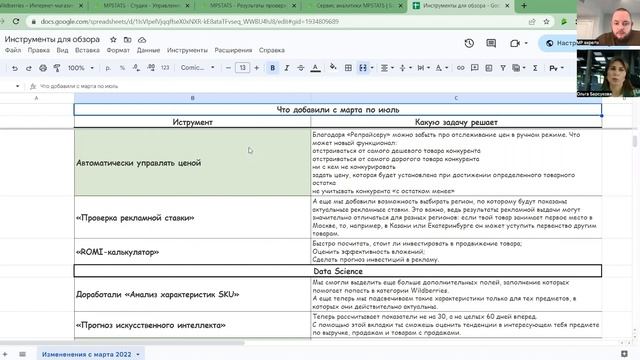Open new browser tab
The height and width of the screenshot is (360, 640).
click(x=524, y=6)
